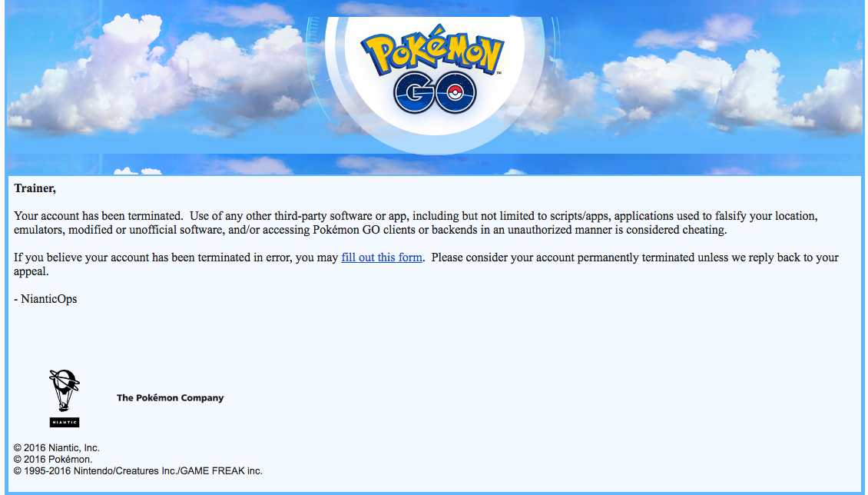The height and width of the screenshot is (495, 868).
Task: Click the word 'appeal.' in the message
Action: [x=31, y=271]
